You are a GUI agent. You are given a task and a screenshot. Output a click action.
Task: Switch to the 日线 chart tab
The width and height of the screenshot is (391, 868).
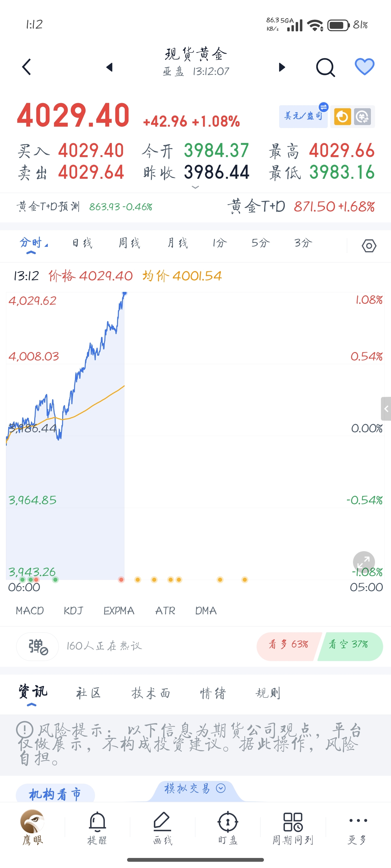pos(82,242)
